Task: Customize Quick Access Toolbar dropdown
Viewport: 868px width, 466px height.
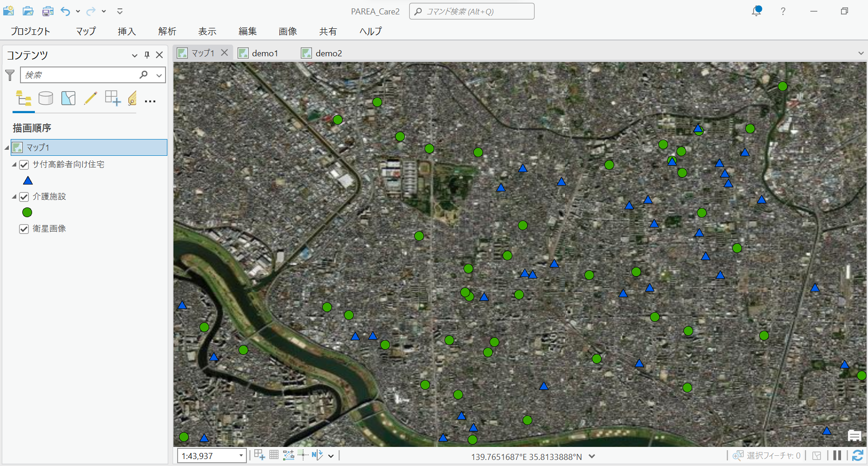Action: (x=120, y=11)
